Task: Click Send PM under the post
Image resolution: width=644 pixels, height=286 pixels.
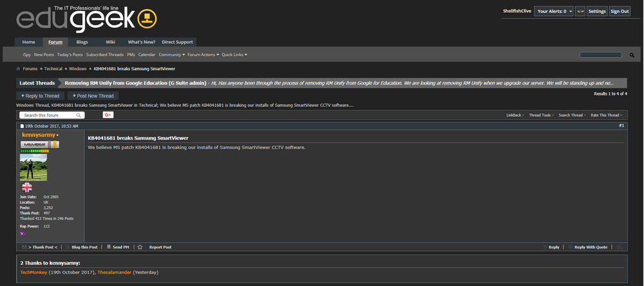Action: pyautogui.click(x=118, y=247)
